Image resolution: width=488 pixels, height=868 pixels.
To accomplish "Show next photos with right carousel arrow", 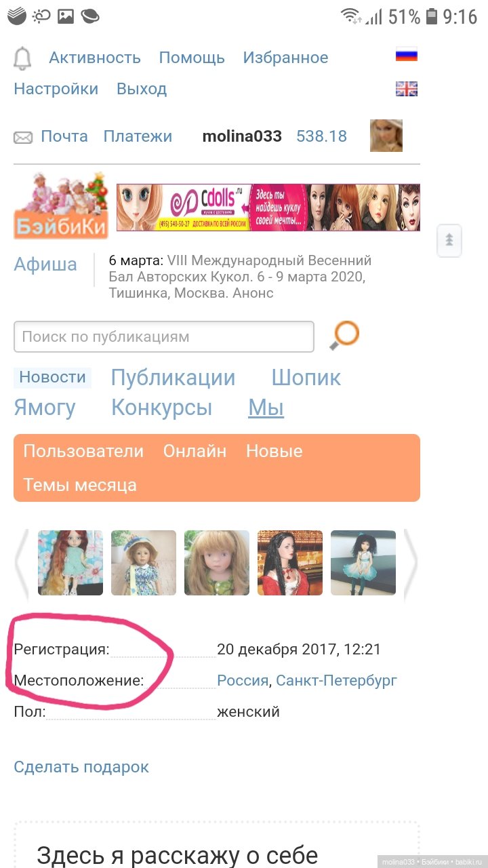I will [x=411, y=563].
